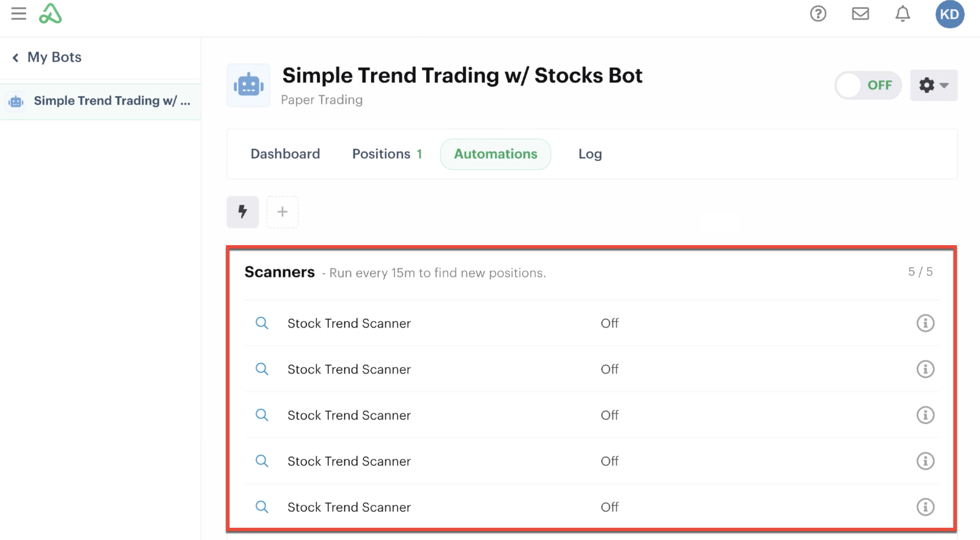Viewport: 980px width, 540px height.
Task: Open the mail envelope inbox icon
Action: pyautogui.click(x=860, y=14)
